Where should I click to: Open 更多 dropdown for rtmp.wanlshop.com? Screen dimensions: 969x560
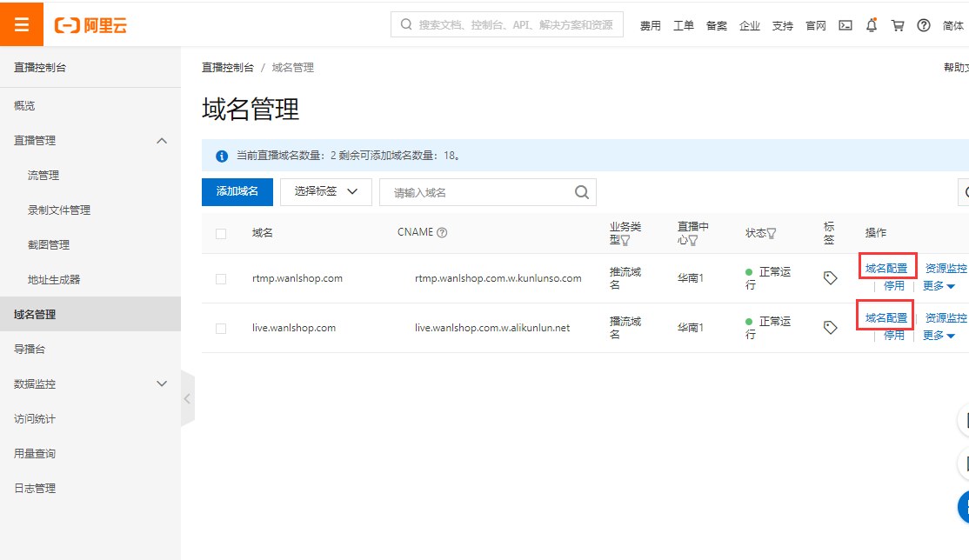(939, 286)
